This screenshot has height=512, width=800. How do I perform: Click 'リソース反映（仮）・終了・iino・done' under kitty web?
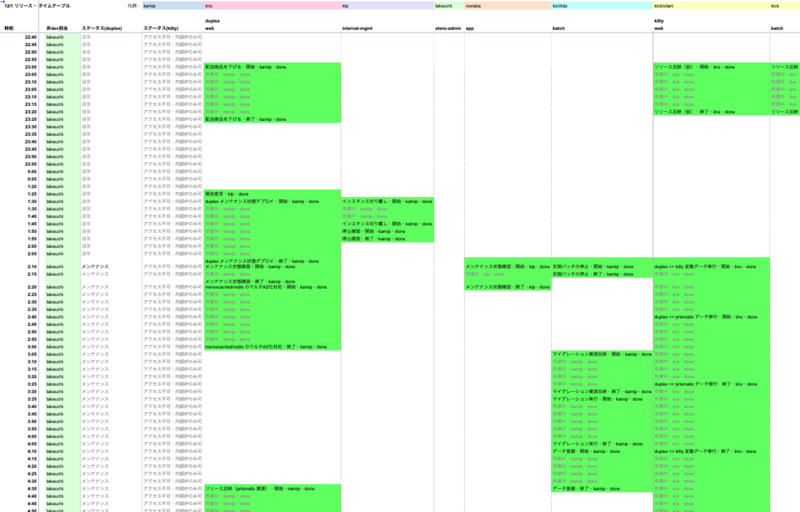711,112
